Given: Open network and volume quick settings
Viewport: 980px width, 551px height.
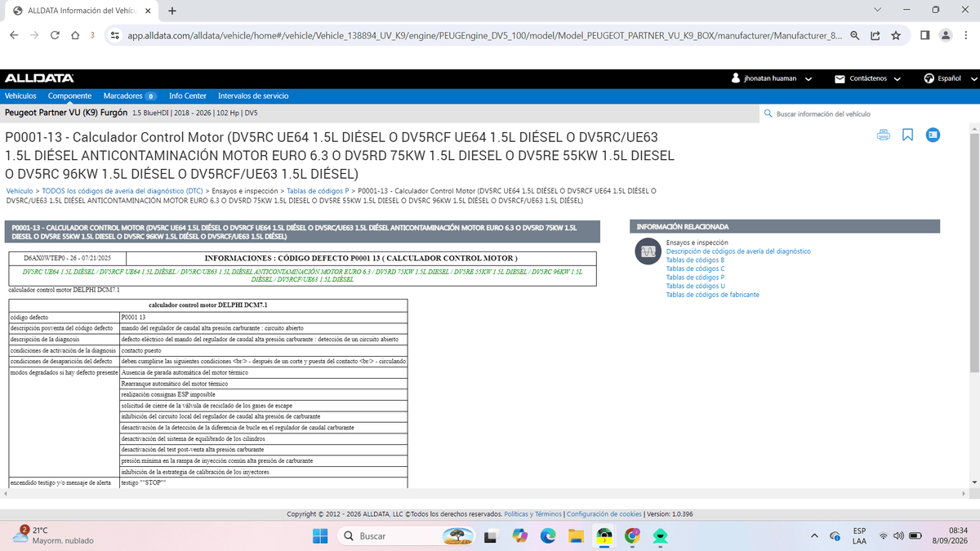Looking at the screenshot, I should pyautogui.click(x=902, y=535).
